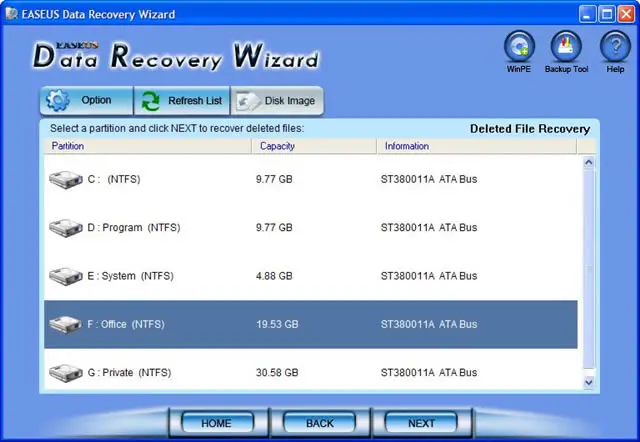This screenshot has height=442, width=640.
Task: Click the drive icon for C: partition
Action: point(66,180)
